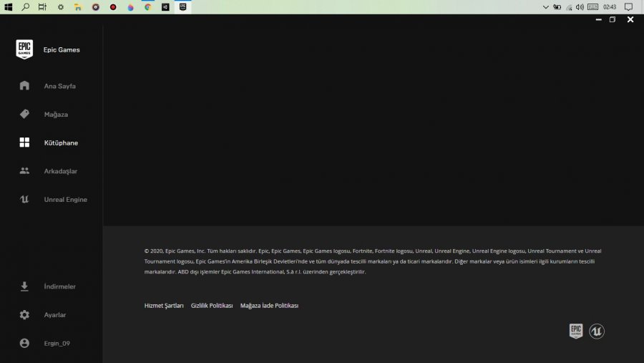This screenshot has height=363, width=644.
Task: Click the copyright notice starting "© 2020, Epic Games, Inc."
Action: click(373, 261)
